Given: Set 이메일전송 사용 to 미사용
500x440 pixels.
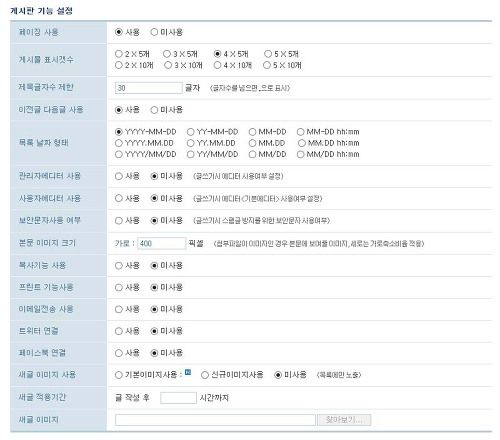Looking at the screenshot, I should [x=154, y=309].
